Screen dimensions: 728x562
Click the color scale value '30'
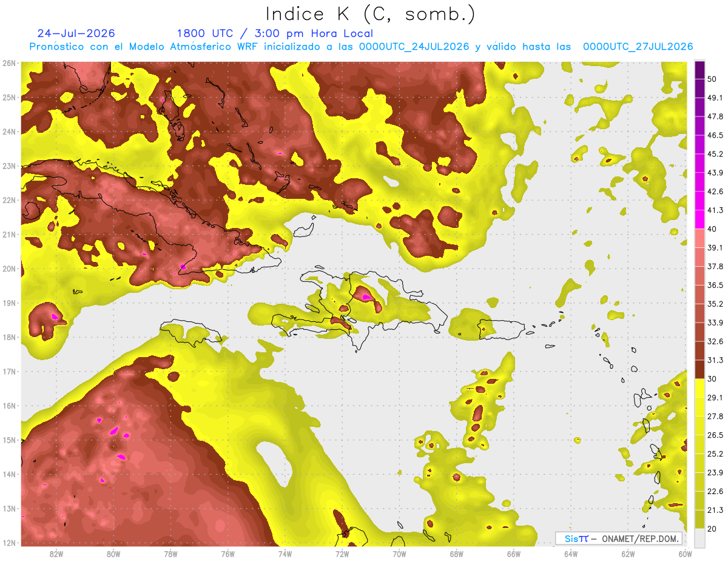(x=712, y=379)
